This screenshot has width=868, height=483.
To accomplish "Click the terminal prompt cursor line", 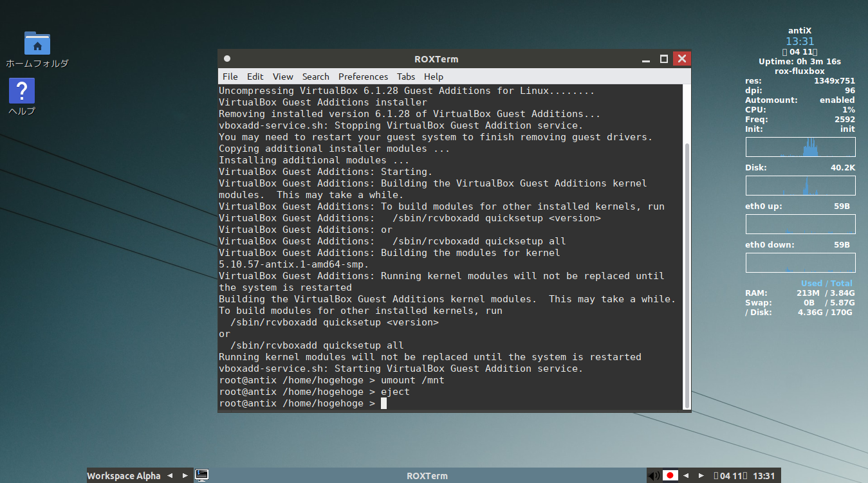I will [302, 403].
